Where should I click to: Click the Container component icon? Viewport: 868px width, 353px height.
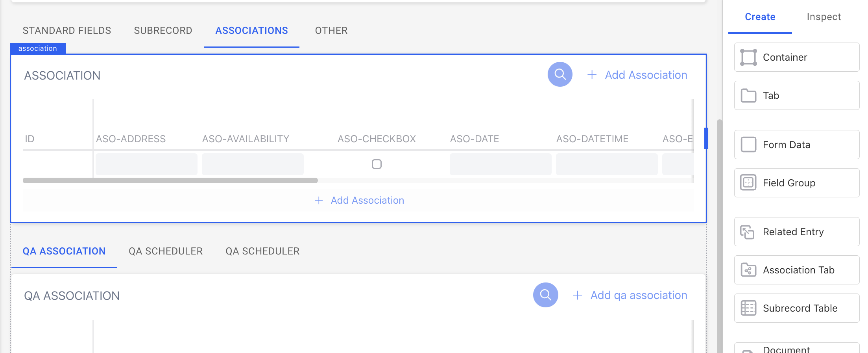[748, 57]
